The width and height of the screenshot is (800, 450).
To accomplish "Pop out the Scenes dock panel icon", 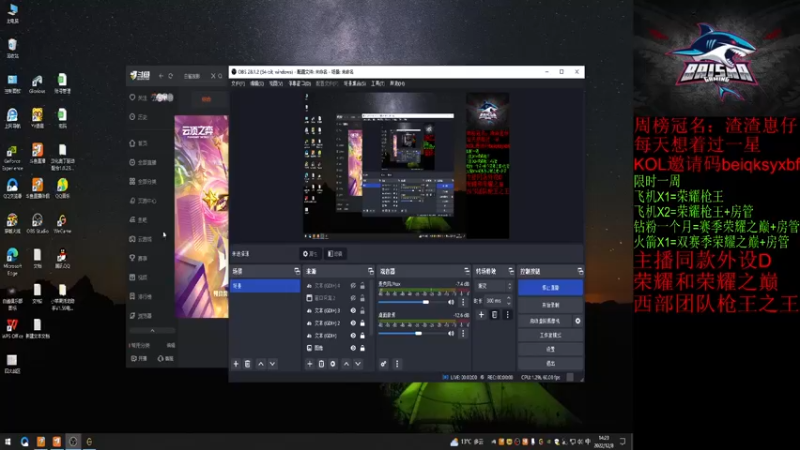I will click(297, 271).
